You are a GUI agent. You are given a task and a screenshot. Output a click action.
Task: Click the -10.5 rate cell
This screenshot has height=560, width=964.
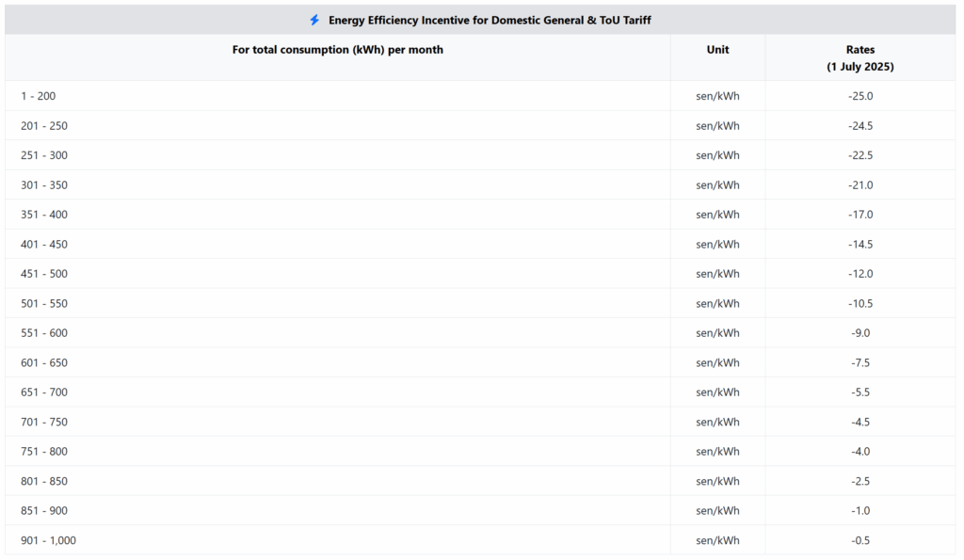click(860, 304)
